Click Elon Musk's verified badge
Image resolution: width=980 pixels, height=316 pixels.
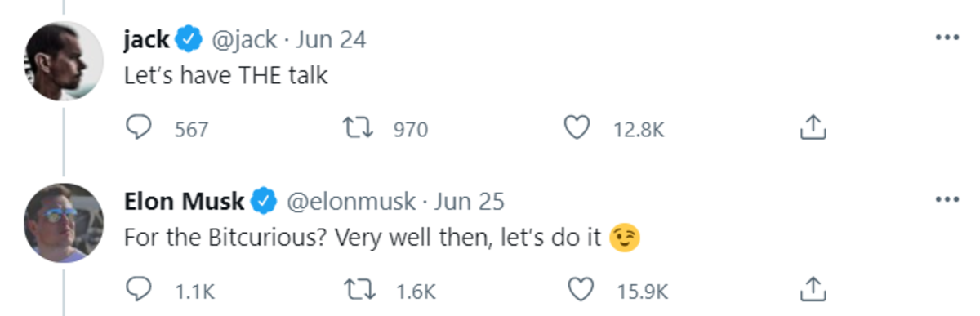pos(265,200)
